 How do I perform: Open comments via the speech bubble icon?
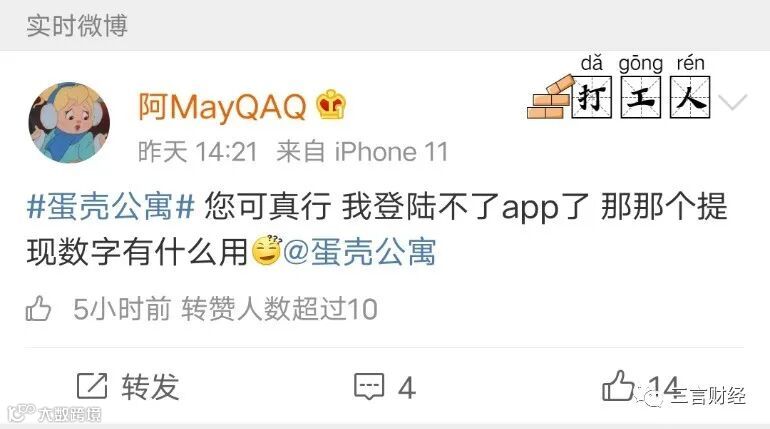tap(369, 387)
